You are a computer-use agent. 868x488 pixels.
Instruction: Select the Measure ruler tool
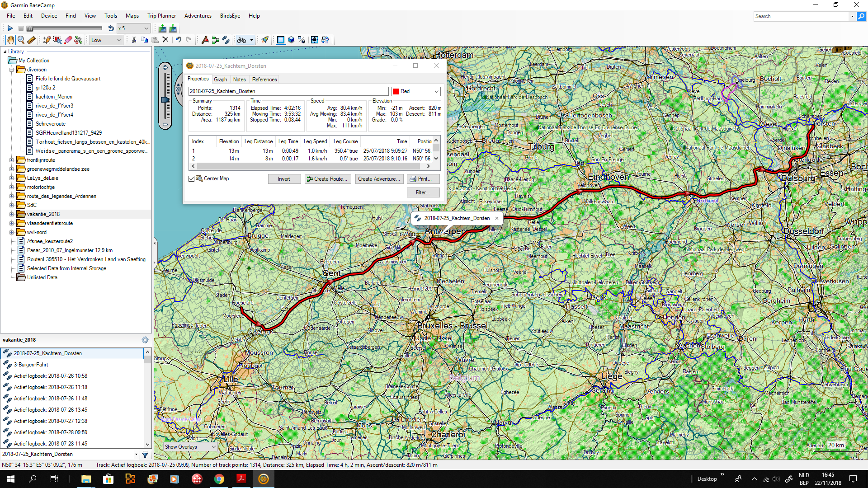click(x=31, y=40)
